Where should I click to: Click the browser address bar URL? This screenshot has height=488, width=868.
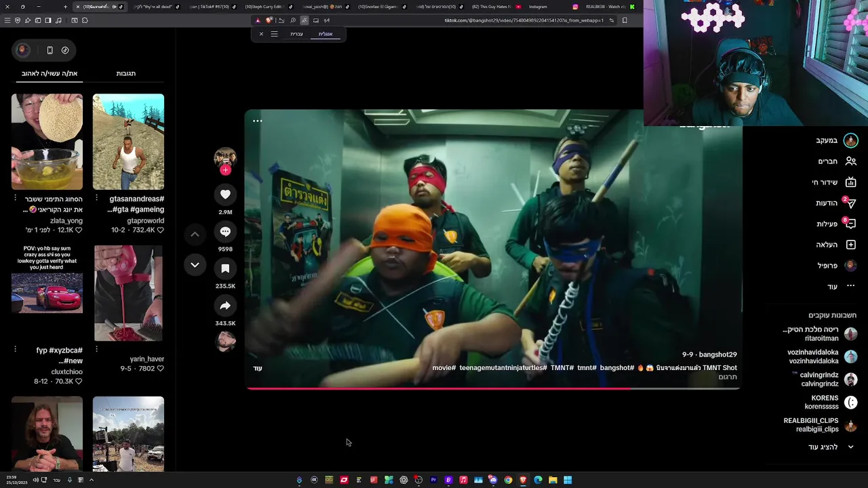pos(524,20)
